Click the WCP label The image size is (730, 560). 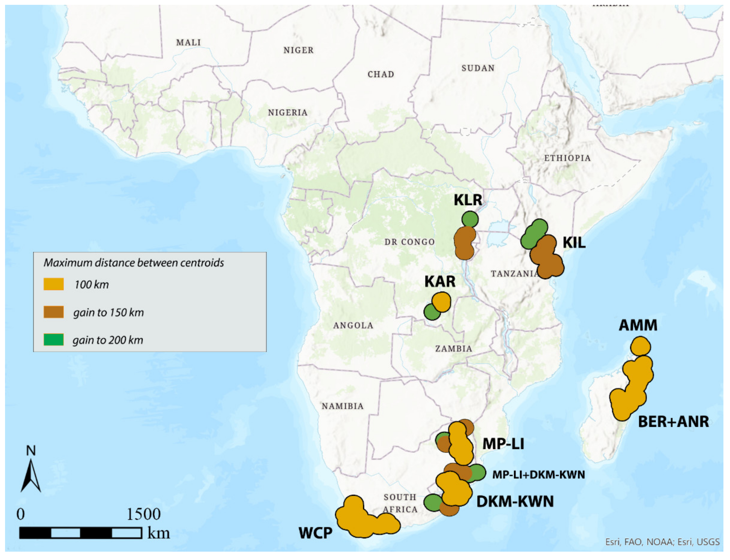[x=315, y=533]
